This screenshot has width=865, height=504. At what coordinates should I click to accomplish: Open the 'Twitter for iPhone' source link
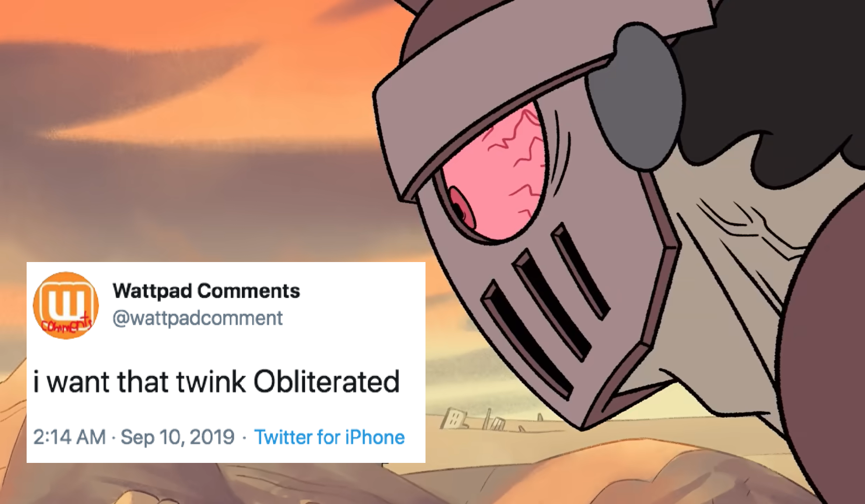329,437
